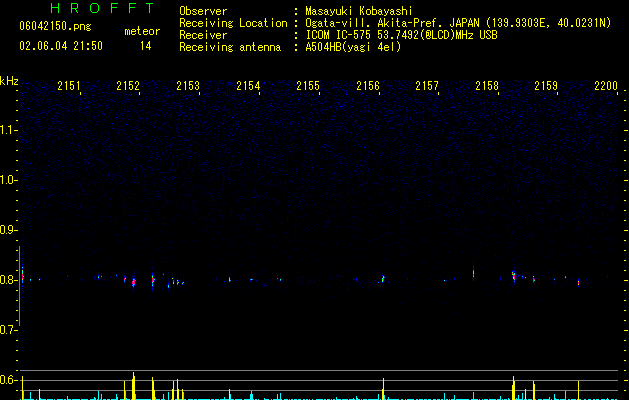Click the 2158 time axis marker
Viewport: 629px width, 400px height.
[x=487, y=85]
